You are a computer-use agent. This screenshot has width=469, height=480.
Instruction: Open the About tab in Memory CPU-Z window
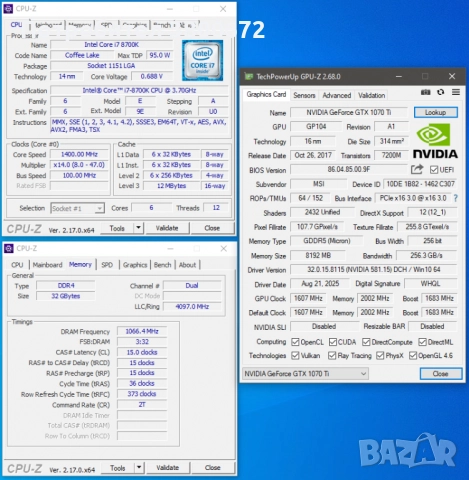(187, 265)
